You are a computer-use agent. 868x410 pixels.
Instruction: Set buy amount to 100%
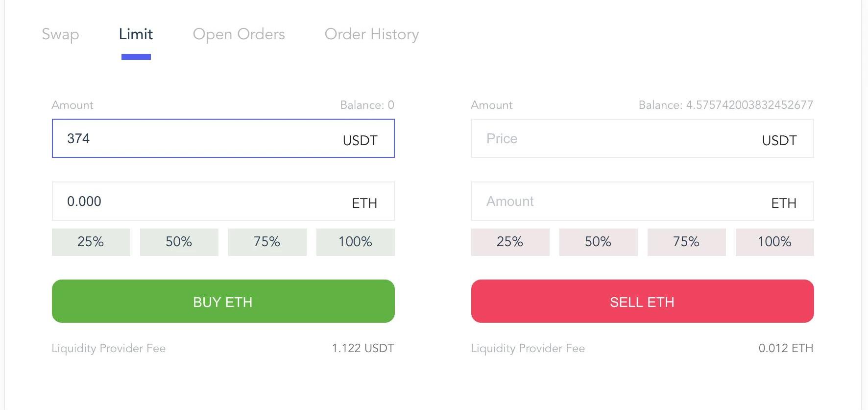click(x=355, y=242)
